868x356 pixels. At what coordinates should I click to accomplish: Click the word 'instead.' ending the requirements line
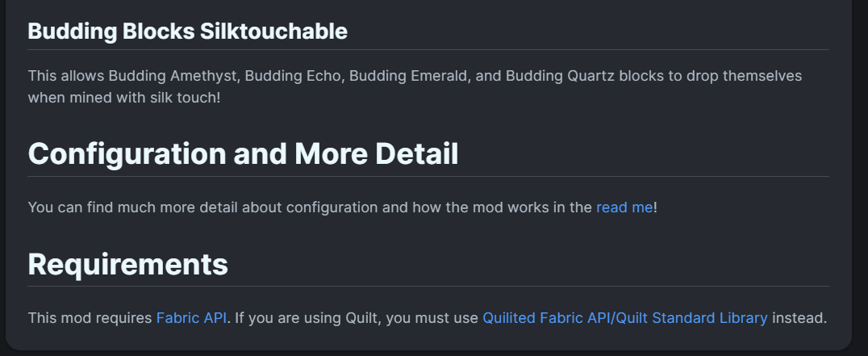coord(799,317)
